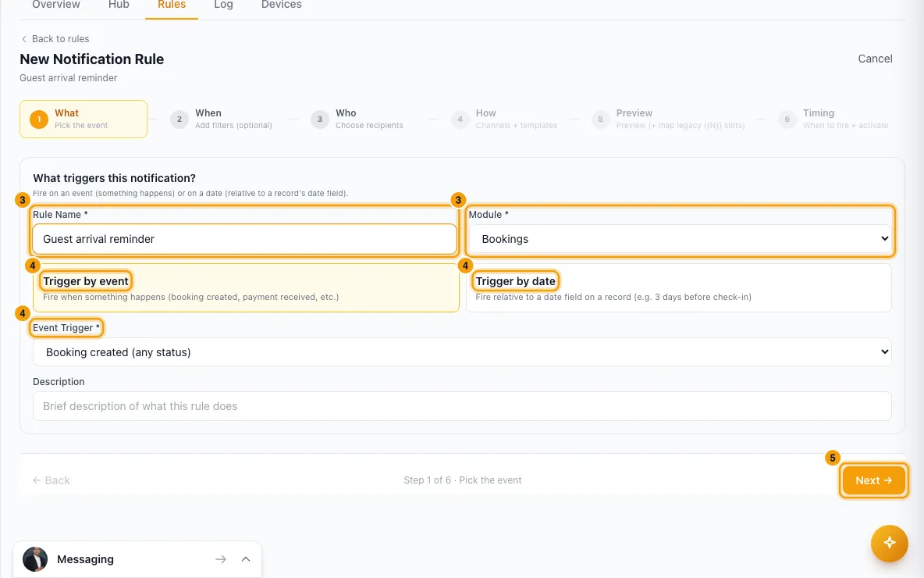Click the Rule Name input field
Viewport: 924px width, 578px height.
click(244, 239)
